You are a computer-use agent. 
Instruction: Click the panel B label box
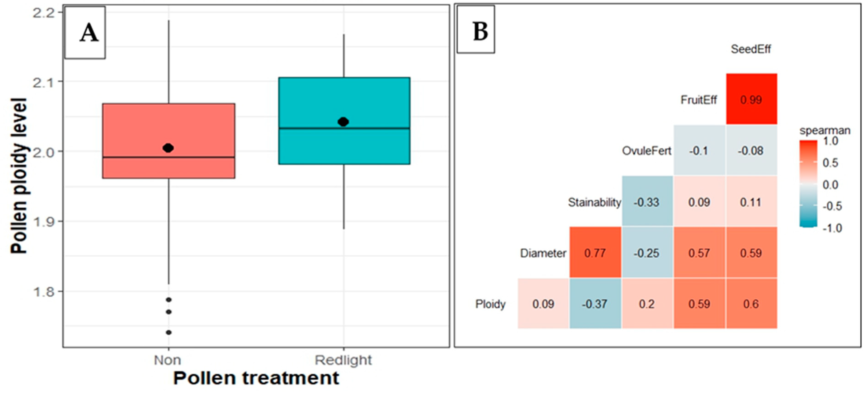(x=476, y=30)
